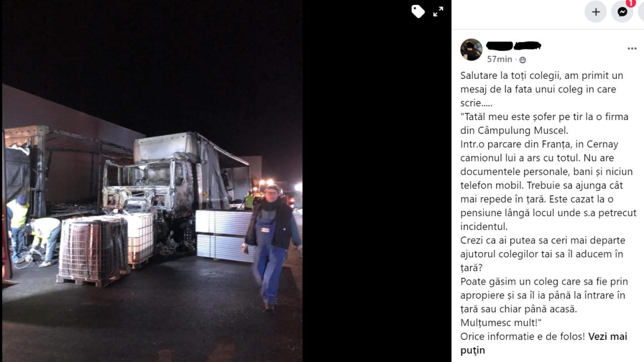Viewport: 644px width, 362px height.
Task: Click the tag photo icon
Action: 418,11
